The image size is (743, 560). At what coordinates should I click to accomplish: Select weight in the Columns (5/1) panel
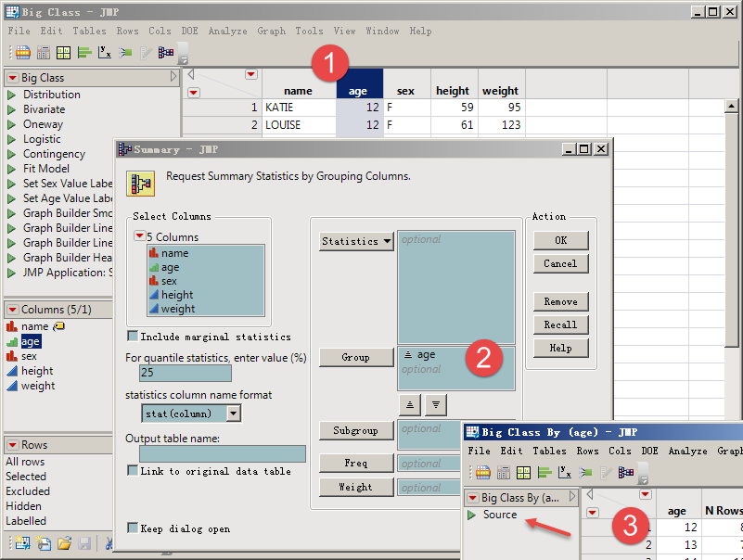click(38, 386)
